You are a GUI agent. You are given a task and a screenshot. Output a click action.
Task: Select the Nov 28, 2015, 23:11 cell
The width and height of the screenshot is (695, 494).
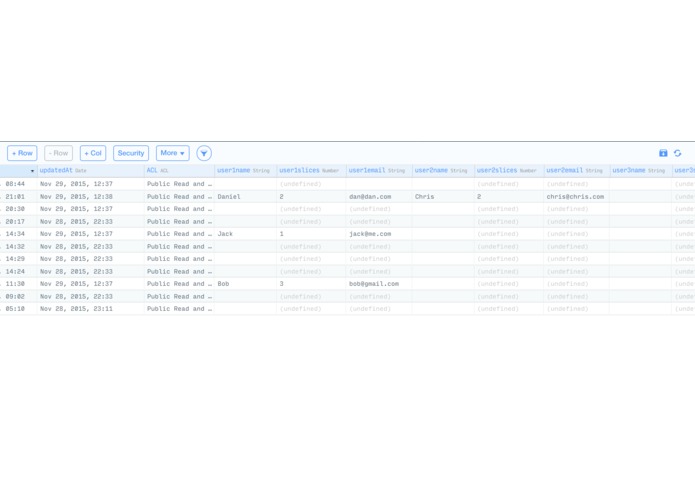pyautogui.click(x=91, y=309)
